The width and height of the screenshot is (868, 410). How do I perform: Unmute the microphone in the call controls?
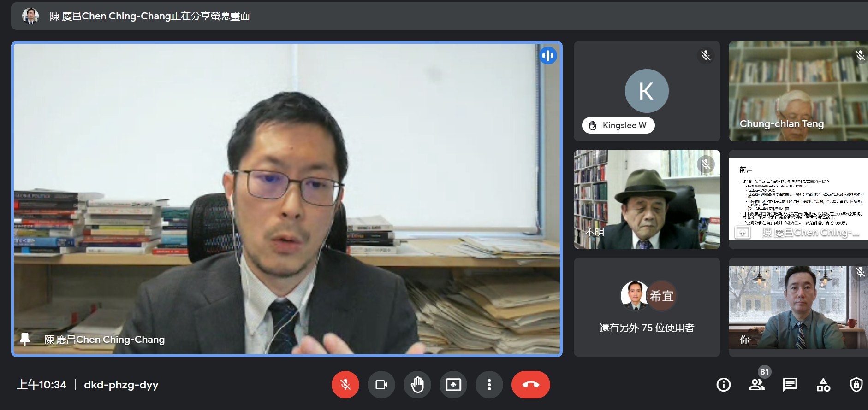[345, 385]
